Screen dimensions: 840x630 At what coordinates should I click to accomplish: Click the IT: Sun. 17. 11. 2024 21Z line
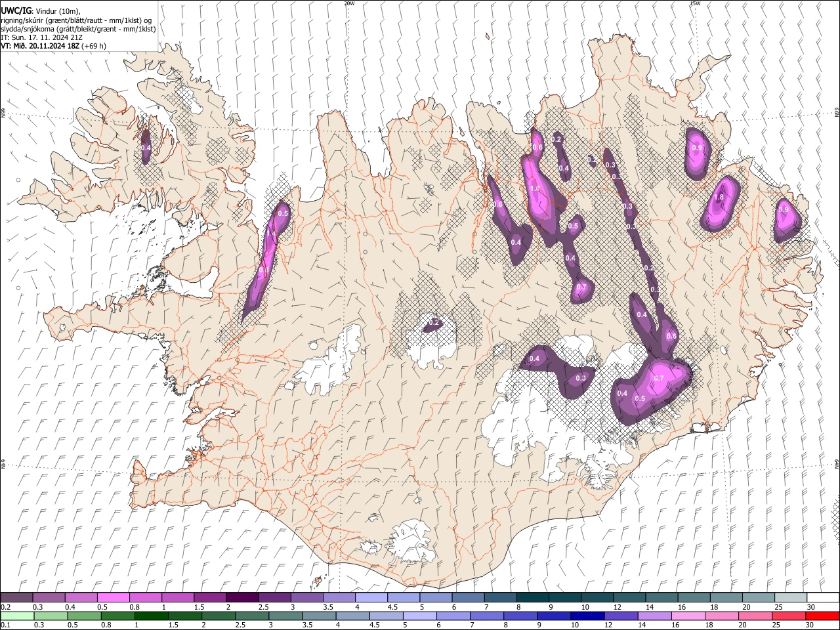(x=41, y=37)
